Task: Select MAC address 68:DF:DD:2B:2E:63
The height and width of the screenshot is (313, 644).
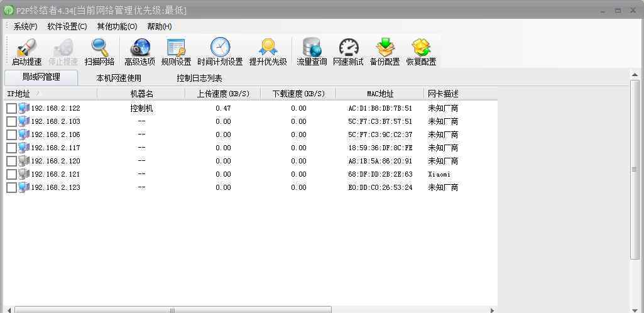Action: pyautogui.click(x=380, y=174)
